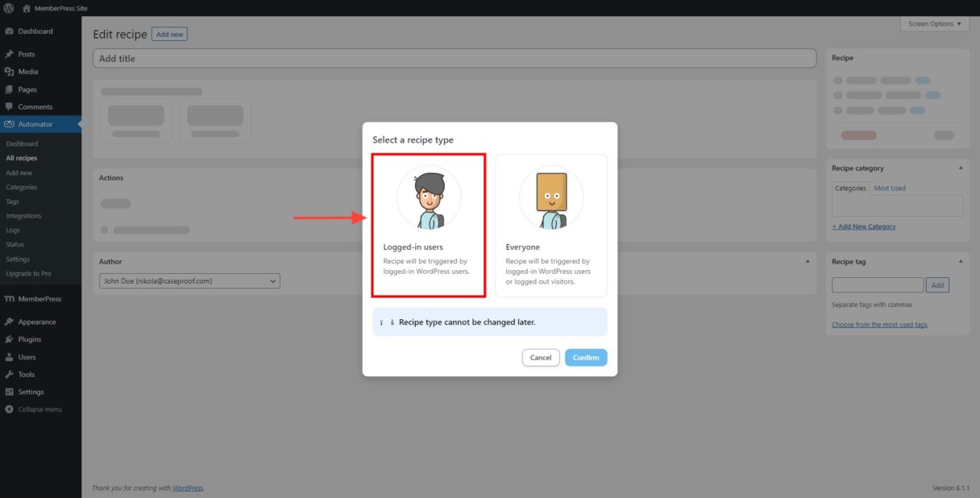Open Automator Categories submenu item
This screenshot has height=498, width=980.
point(22,187)
